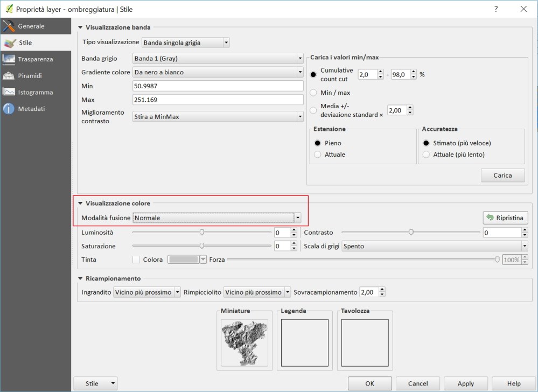Select the Min / max radio option
Image resolution: width=538 pixels, height=392 pixels.
point(314,93)
